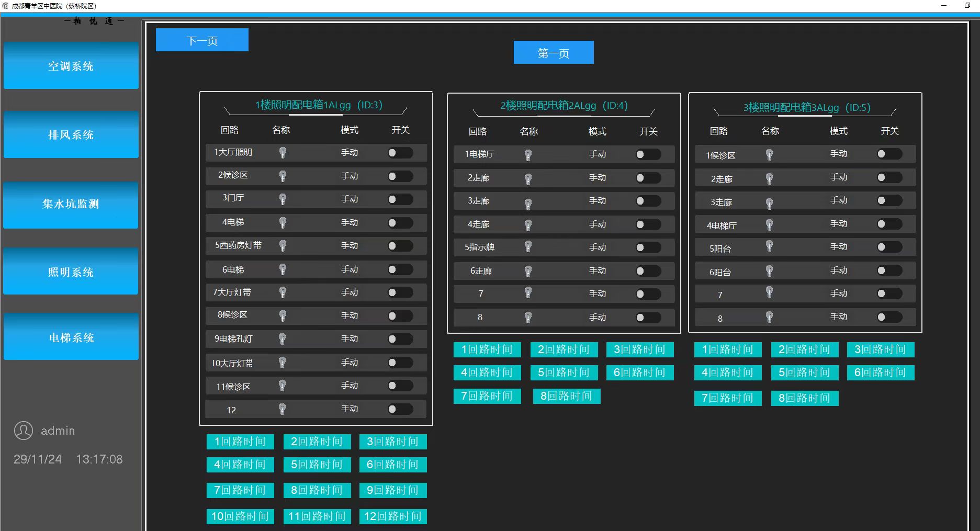Viewport: 980px width, 531px height.
Task: Click the 1楼照明配电箱1ALgg (ID:3) title
Action: (319, 105)
